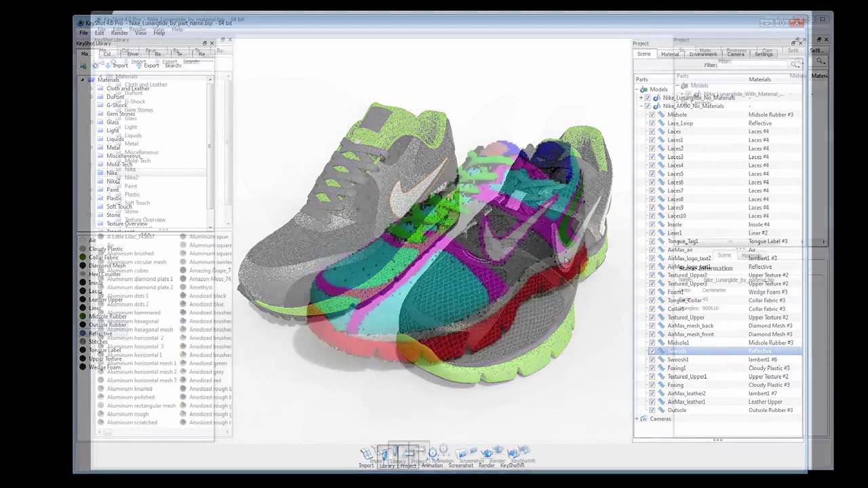868x488 pixels.
Task: Switch to the Settings tab in Project
Action: [764, 54]
